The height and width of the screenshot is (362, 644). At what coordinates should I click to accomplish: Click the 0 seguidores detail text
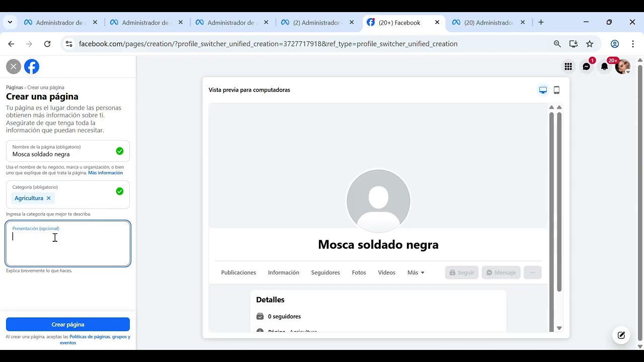tap(284, 317)
